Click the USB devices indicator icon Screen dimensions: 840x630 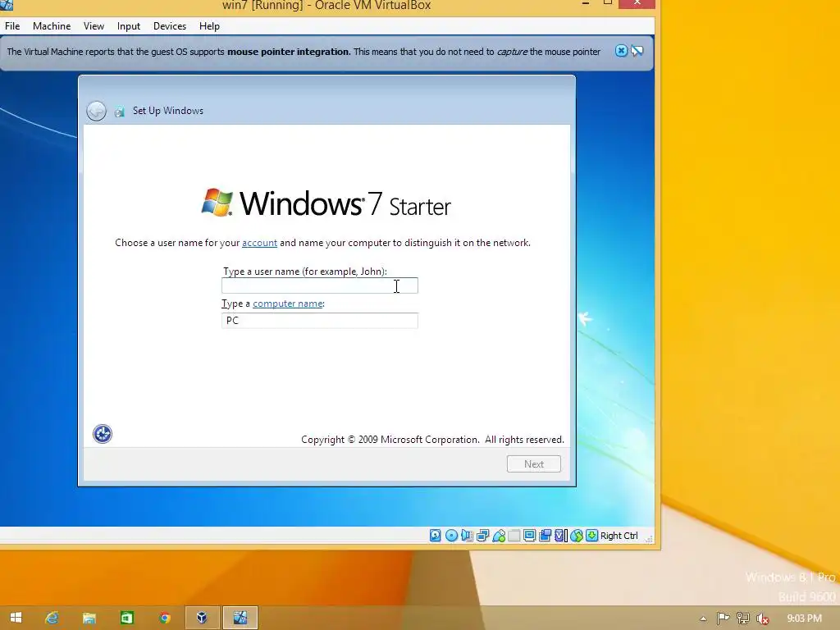[x=499, y=535]
